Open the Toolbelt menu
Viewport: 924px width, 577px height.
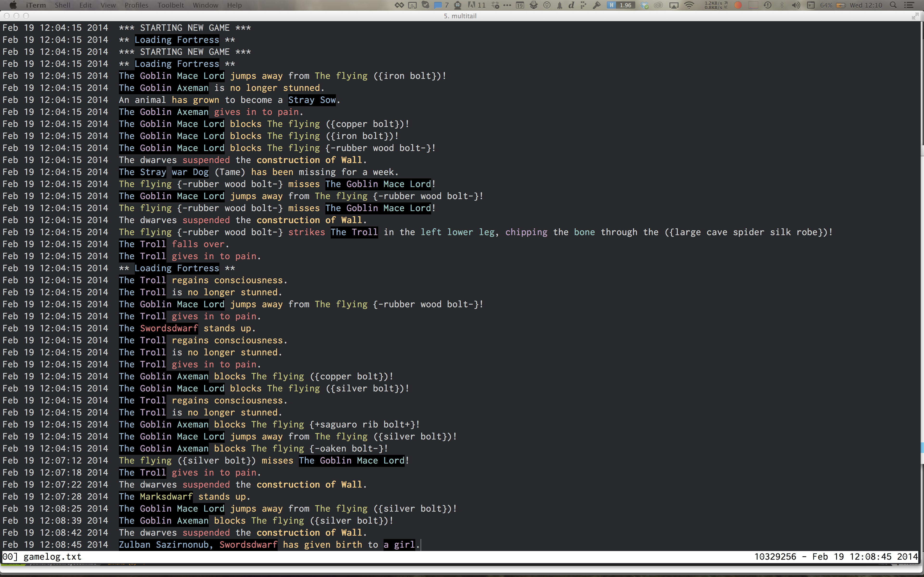coord(170,5)
